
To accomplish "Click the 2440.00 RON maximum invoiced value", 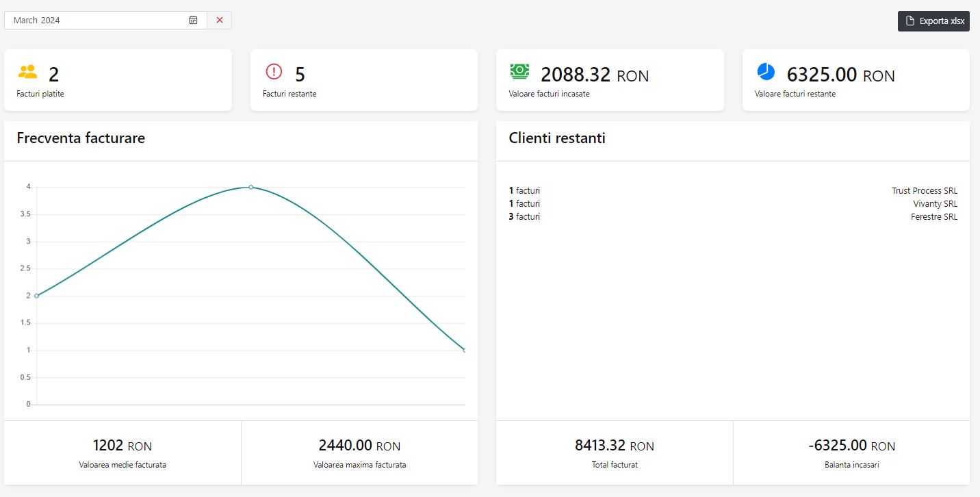I will (x=359, y=446).
